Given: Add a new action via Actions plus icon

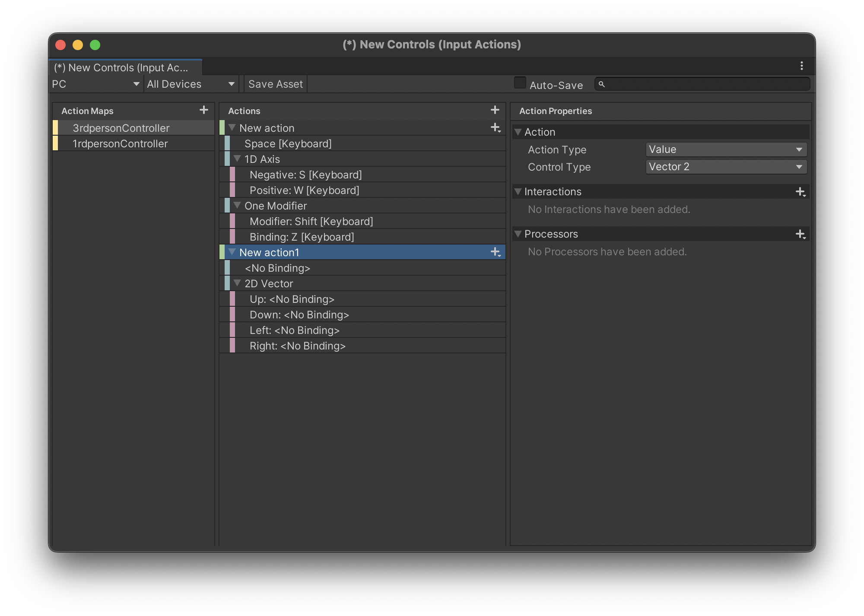Looking at the screenshot, I should [x=495, y=110].
